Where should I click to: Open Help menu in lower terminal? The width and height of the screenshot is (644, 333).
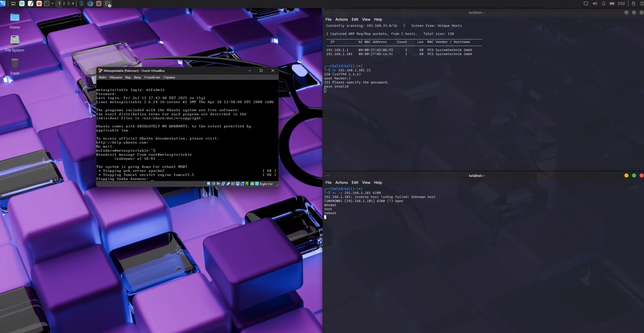click(378, 182)
